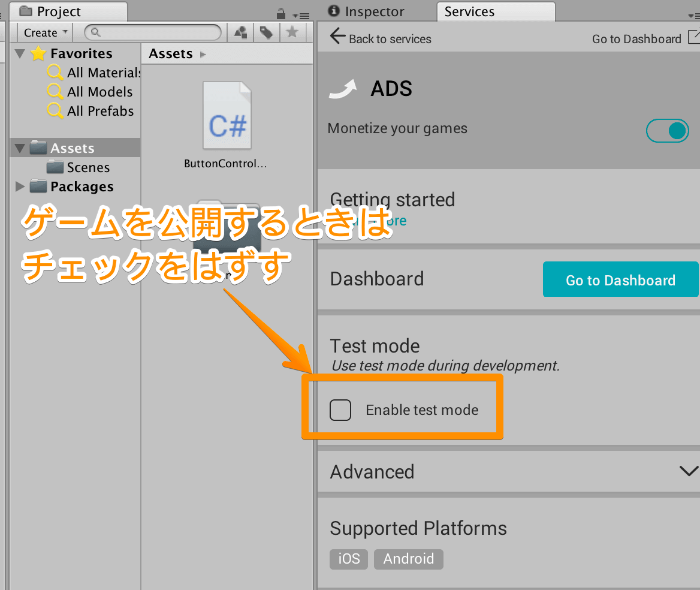Toggle the ADS Monetize your games switch

click(x=668, y=131)
